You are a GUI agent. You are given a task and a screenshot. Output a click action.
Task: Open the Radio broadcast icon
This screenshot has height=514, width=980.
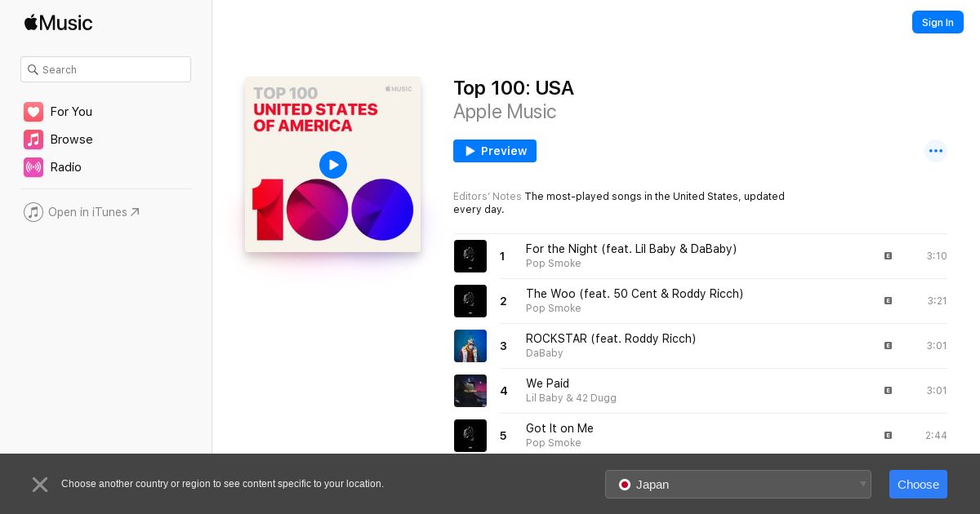[33, 167]
